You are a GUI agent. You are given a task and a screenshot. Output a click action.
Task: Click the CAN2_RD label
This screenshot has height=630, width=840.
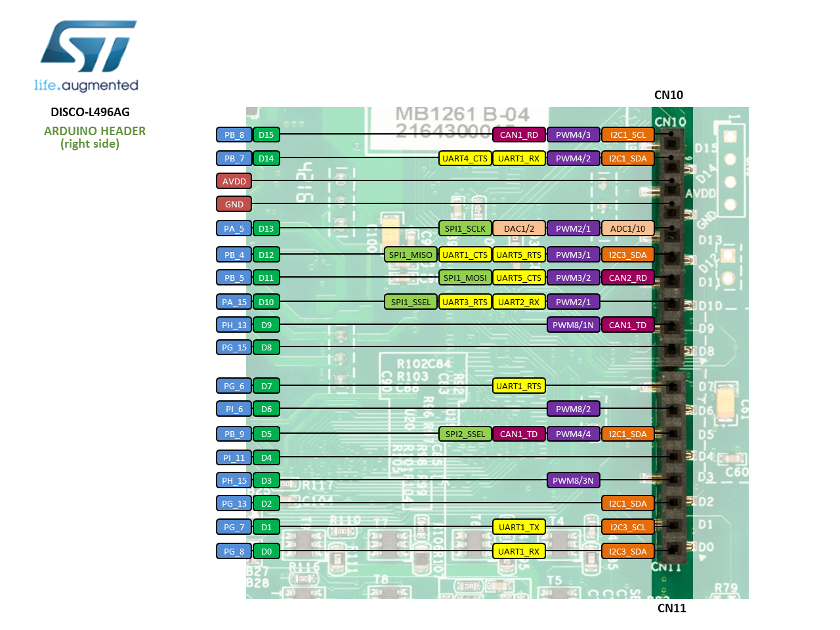pyautogui.click(x=627, y=278)
